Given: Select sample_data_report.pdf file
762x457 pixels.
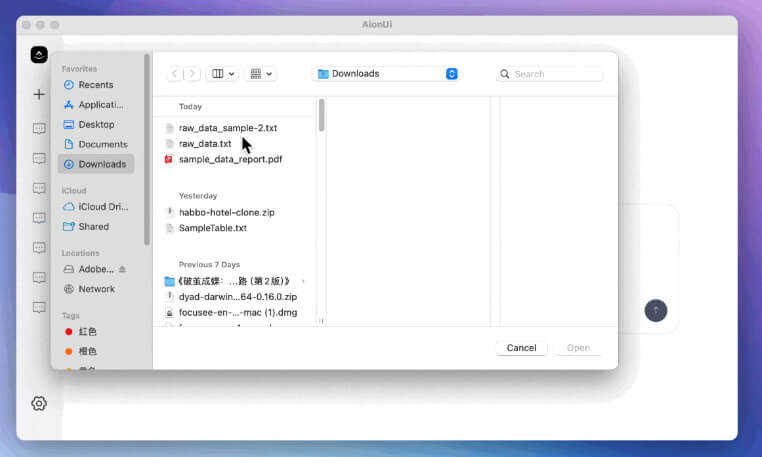Looking at the screenshot, I should (x=230, y=159).
